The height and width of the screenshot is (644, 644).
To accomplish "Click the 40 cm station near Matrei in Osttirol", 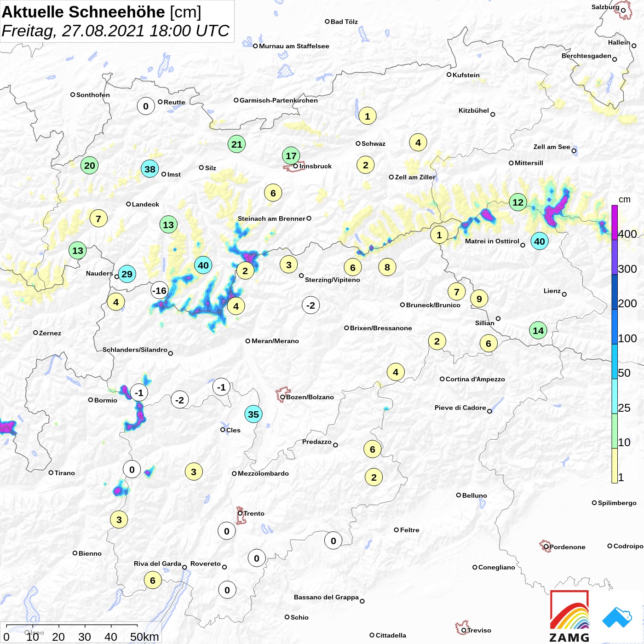I will (x=540, y=241).
